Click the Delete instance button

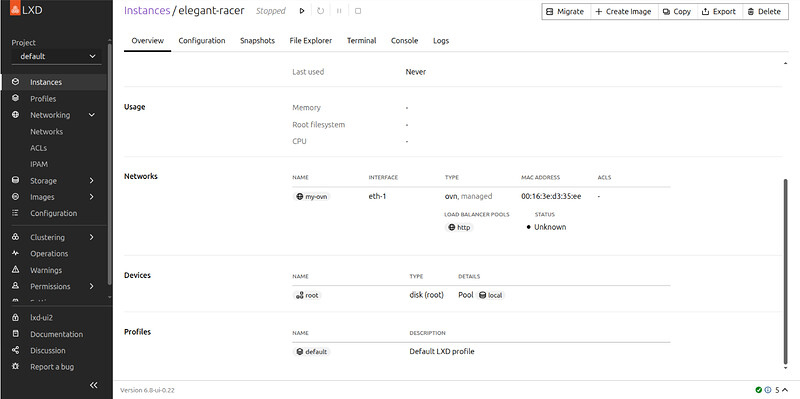(x=765, y=11)
